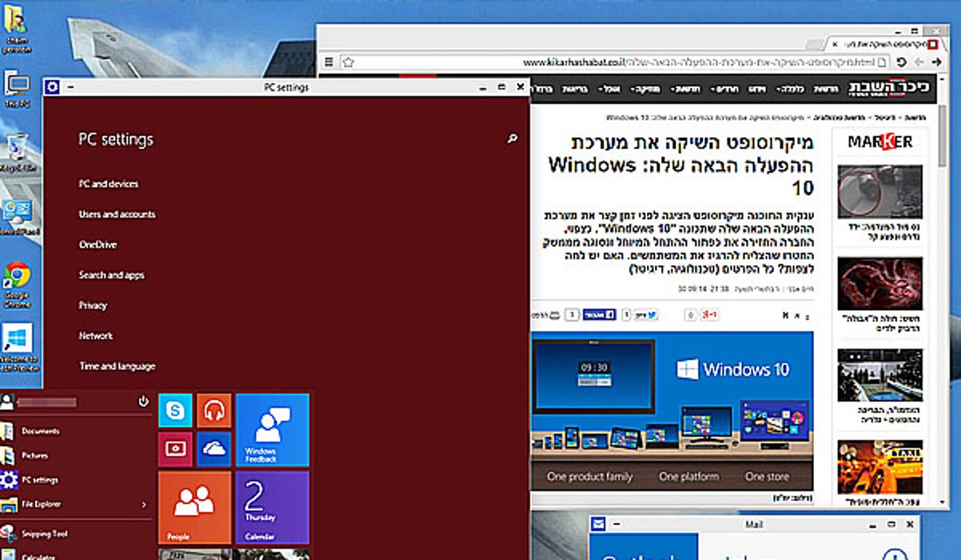Image resolution: width=961 pixels, height=560 pixels.
Task: Open This PC desktop icon
Action: [16, 89]
